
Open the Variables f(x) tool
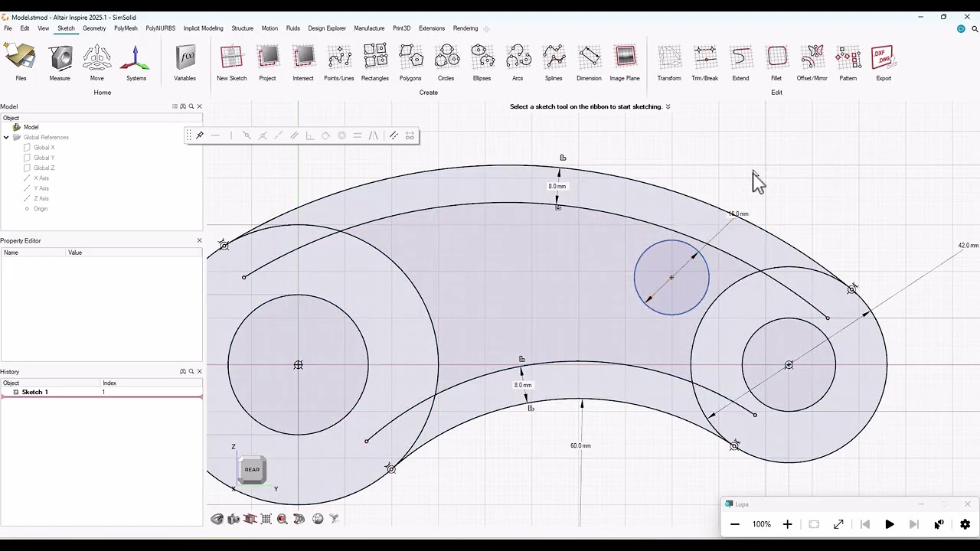pyautogui.click(x=185, y=57)
